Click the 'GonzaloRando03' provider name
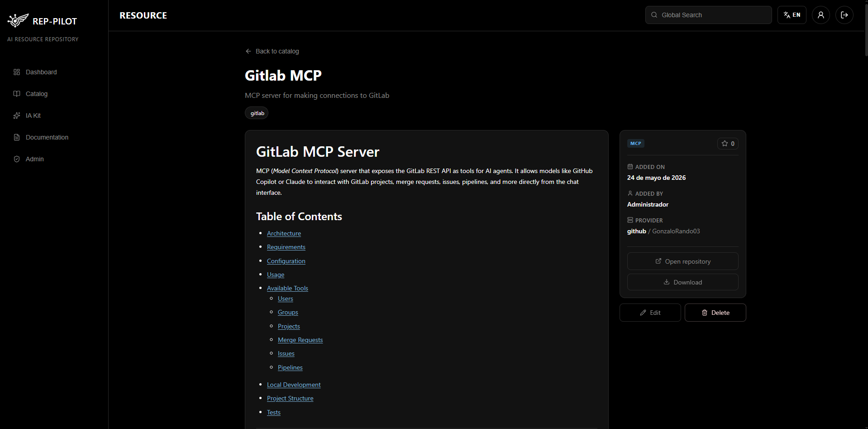 pyautogui.click(x=676, y=231)
